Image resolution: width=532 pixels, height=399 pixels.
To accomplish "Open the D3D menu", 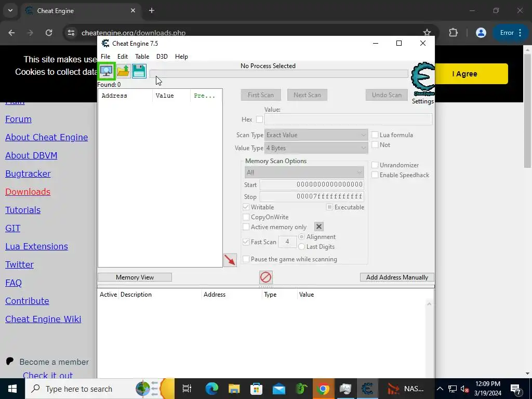I will click(x=162, y=56).
